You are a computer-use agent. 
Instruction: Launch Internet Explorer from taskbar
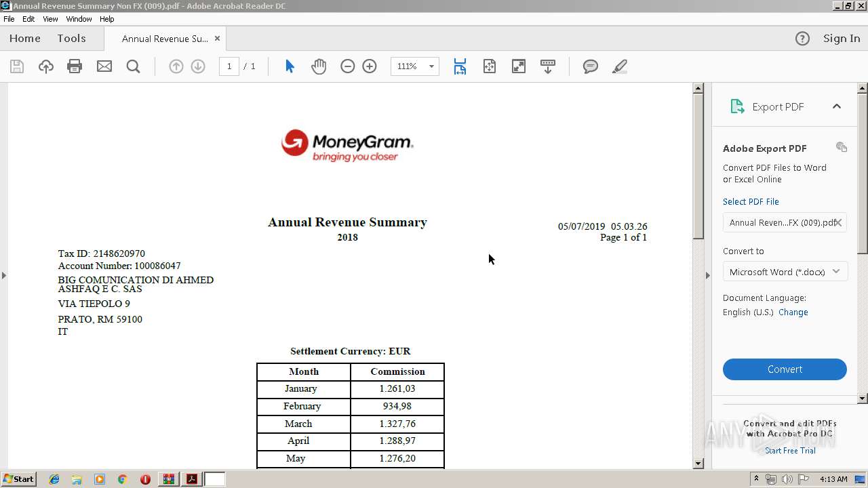click(54, 479)
